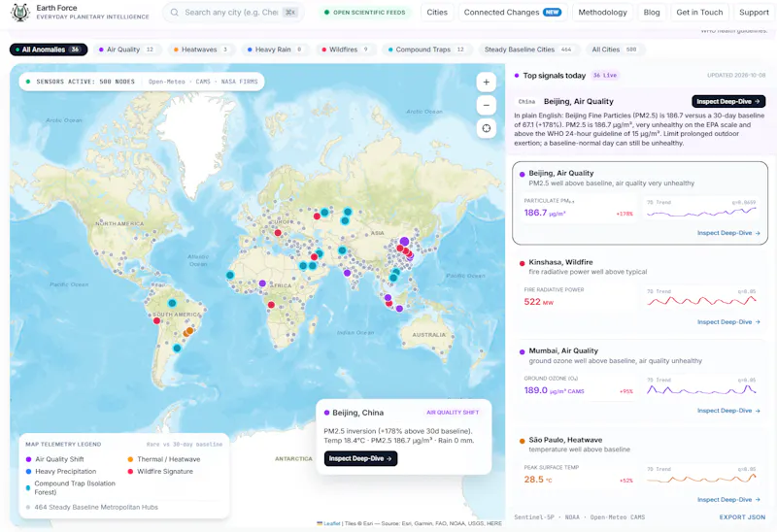Open Inspect Deep-Dive link for Kinshasa Wildfire

[728, 322]
